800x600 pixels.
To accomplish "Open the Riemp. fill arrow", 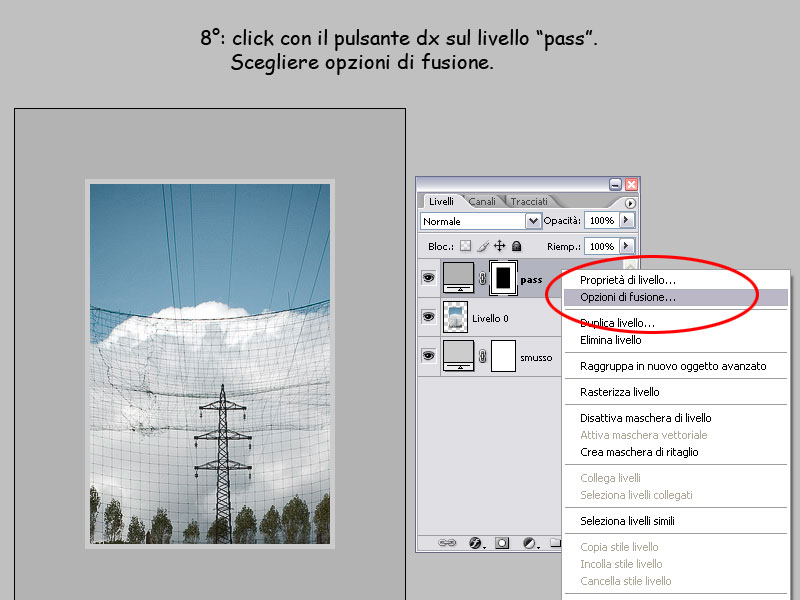I will click(626, 246).
